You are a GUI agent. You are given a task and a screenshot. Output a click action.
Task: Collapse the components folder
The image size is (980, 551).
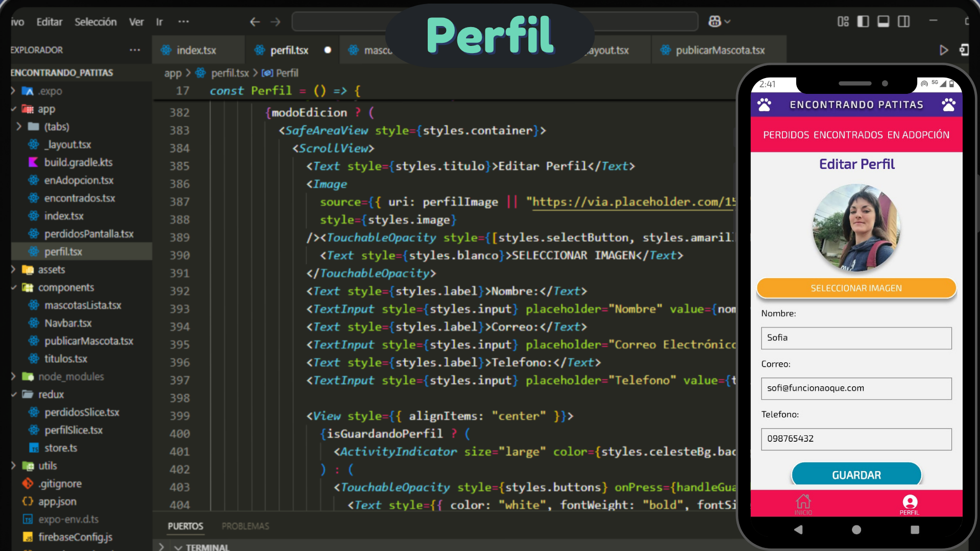66,287
